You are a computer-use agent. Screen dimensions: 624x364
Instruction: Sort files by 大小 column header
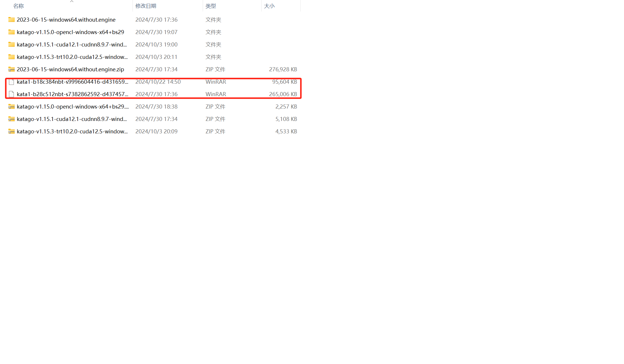(269, 6)
